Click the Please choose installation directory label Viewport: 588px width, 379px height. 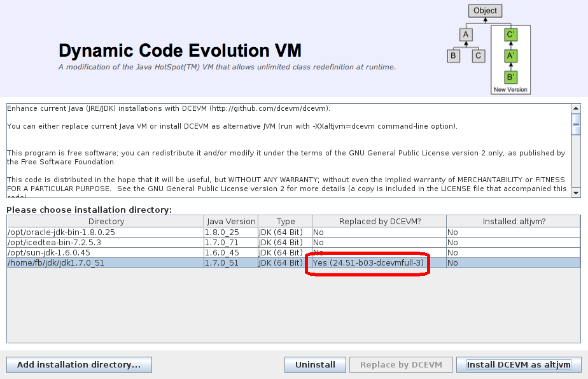coord(89,210)
